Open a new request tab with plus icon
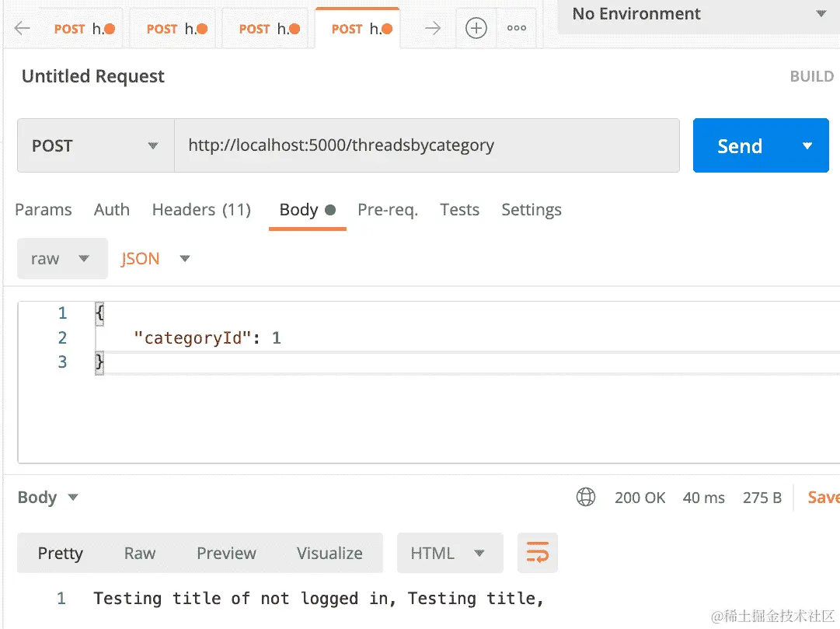The width and height of the screenshot is (840, 629). [x=476, y=28]
